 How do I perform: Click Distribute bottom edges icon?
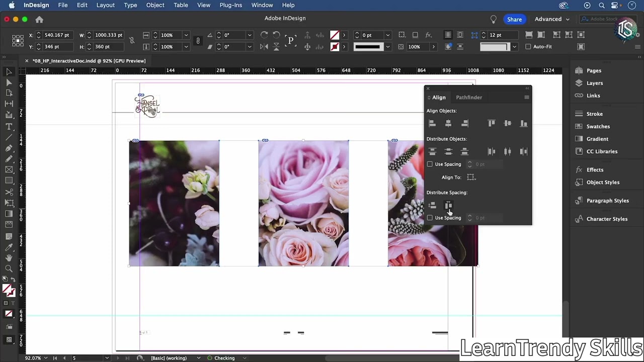[x=464, y=151]
